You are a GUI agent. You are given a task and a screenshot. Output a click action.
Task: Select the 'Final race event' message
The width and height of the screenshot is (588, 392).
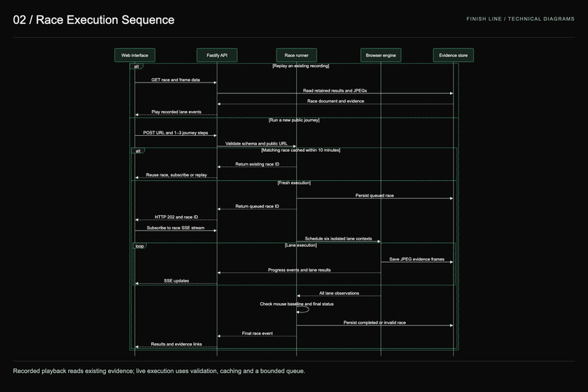pos(258,333)
